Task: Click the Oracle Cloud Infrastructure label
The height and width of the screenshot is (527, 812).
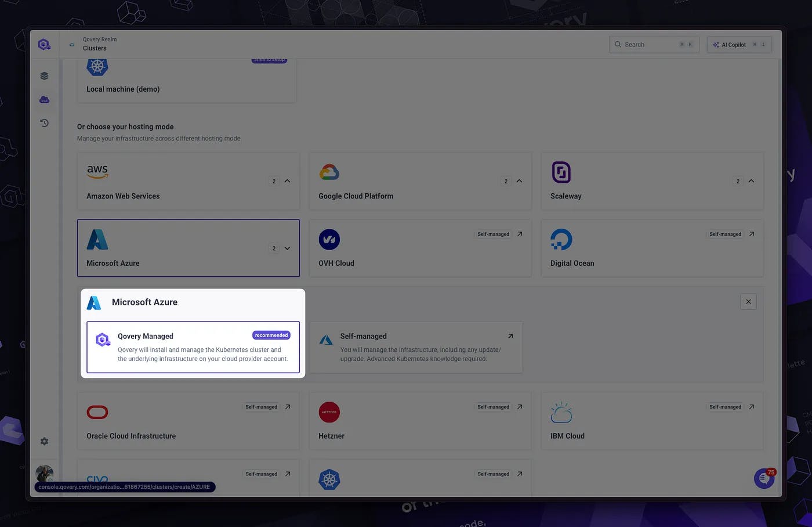Action: point(131,436)
